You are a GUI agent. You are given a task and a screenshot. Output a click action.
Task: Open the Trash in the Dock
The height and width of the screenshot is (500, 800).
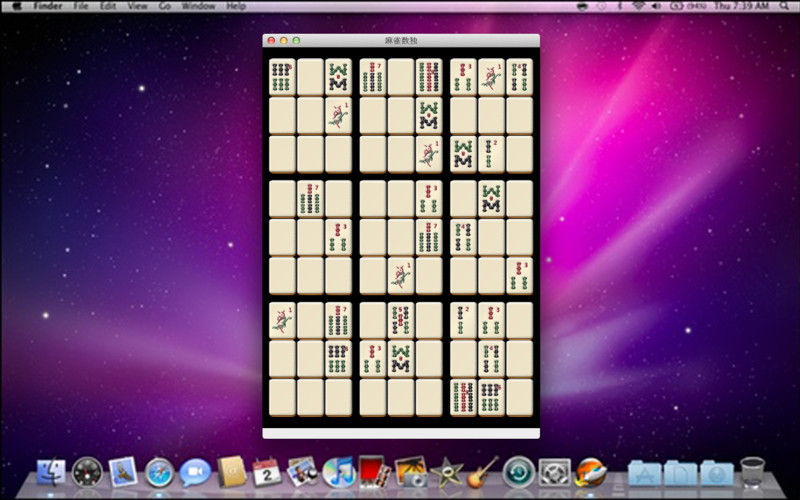(x=752, y=472)
